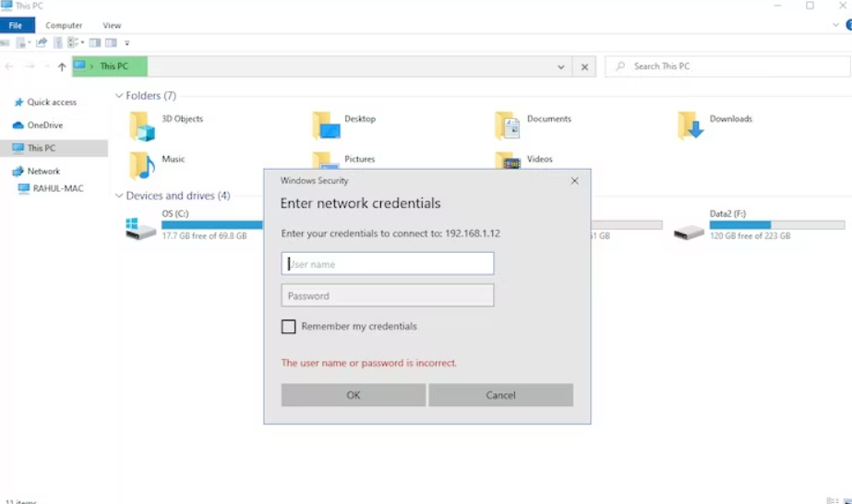Viewport: 852px width, 504px height.
Task: Switch to the Computer ribbon tab
Action: pyautogui.click(x=64, y=25)
